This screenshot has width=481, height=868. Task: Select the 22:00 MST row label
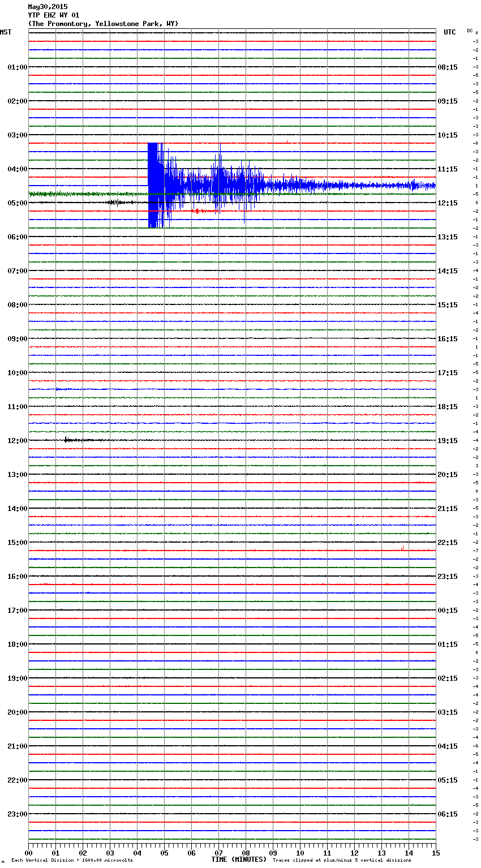(x=18, y=780)
